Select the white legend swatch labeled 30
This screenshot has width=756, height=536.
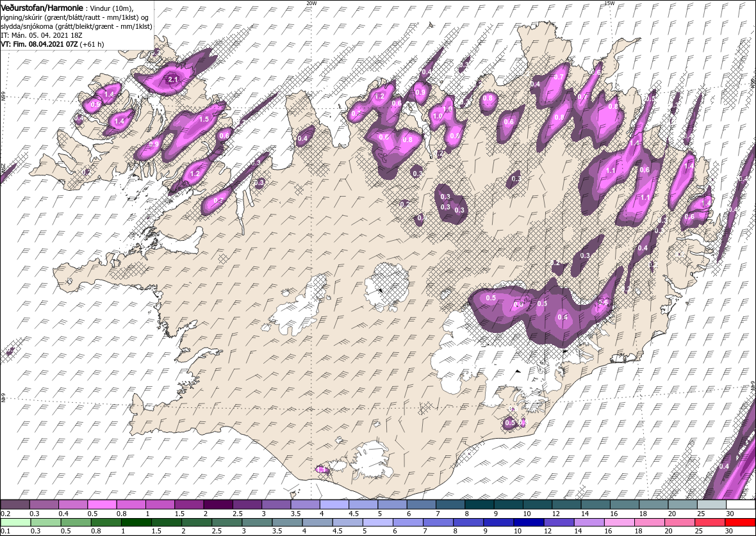tap(741, 505)
